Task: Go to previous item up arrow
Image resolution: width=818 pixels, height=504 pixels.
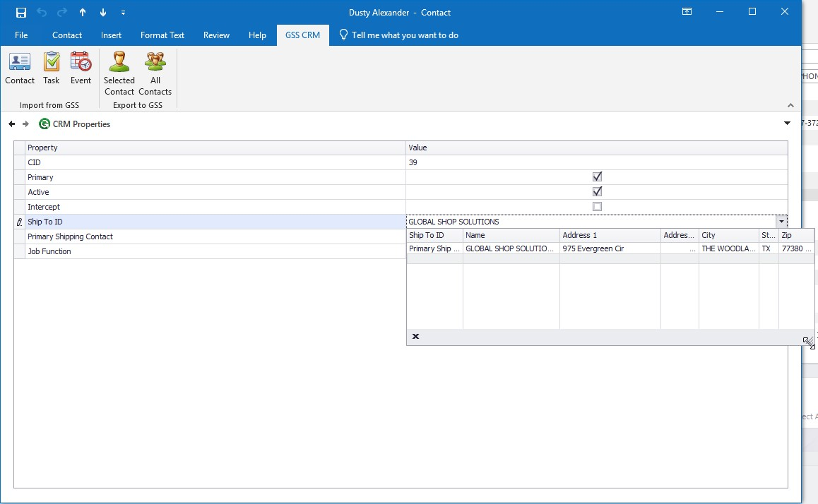Action: 83,12
